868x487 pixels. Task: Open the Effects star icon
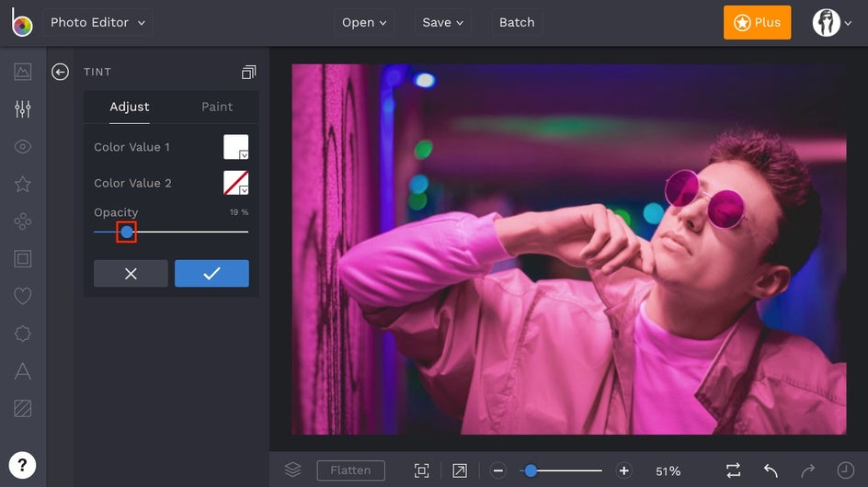point(23,185)
